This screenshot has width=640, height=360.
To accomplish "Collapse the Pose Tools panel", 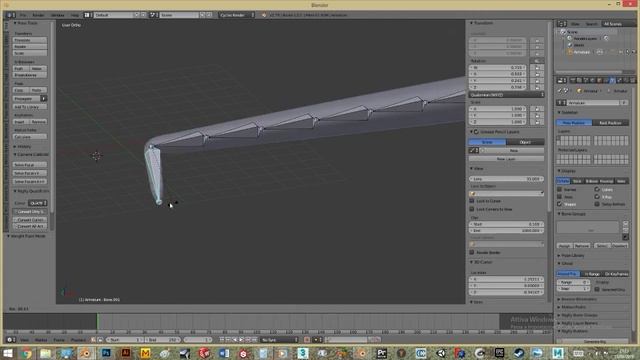I will click(26, 23).
